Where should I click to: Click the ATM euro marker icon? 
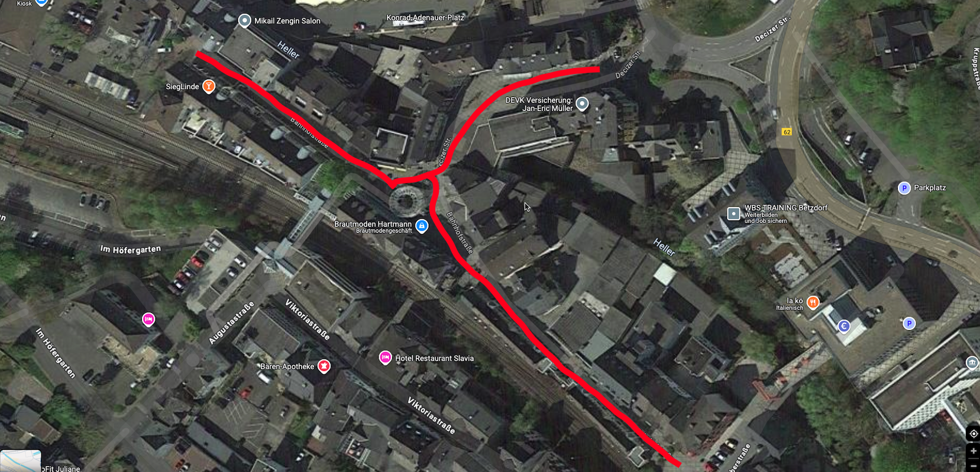[844, 325]
